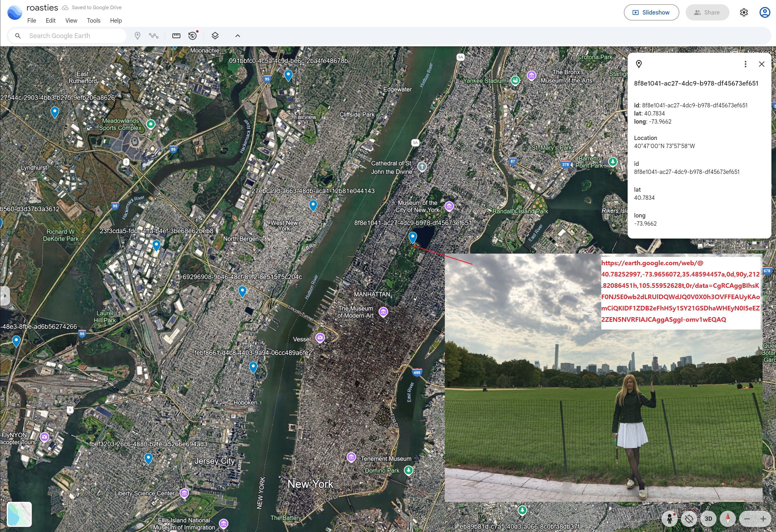Click the pin near Laurel Hill Park

pyautogui.click(x=16, y=341)
